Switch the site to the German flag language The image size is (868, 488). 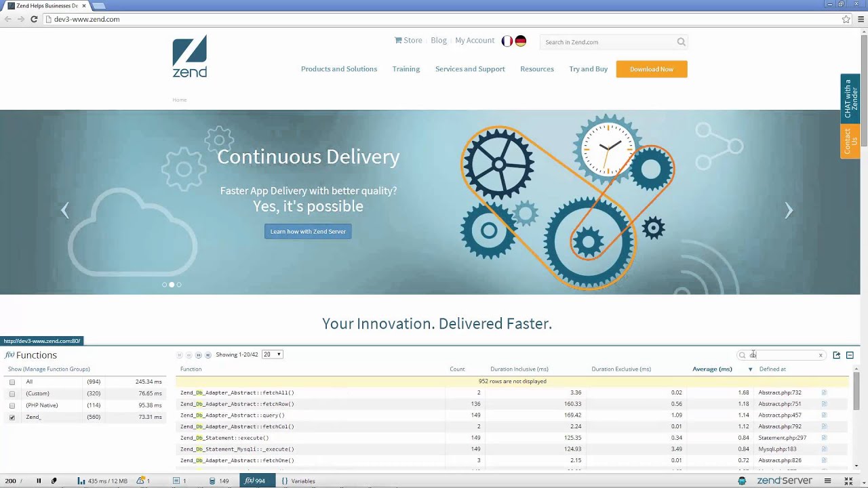pyautogui.click(x=520, y=41)
